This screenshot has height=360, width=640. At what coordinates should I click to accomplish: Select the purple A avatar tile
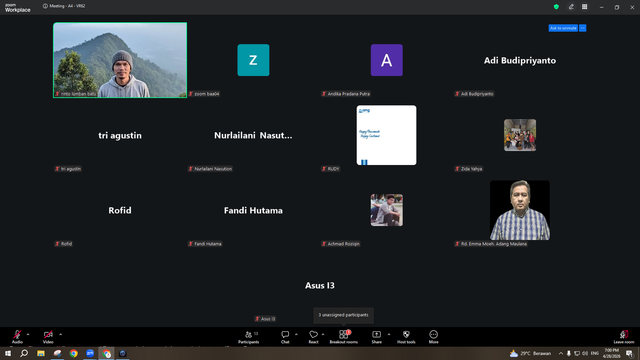[x=387, y=60]
